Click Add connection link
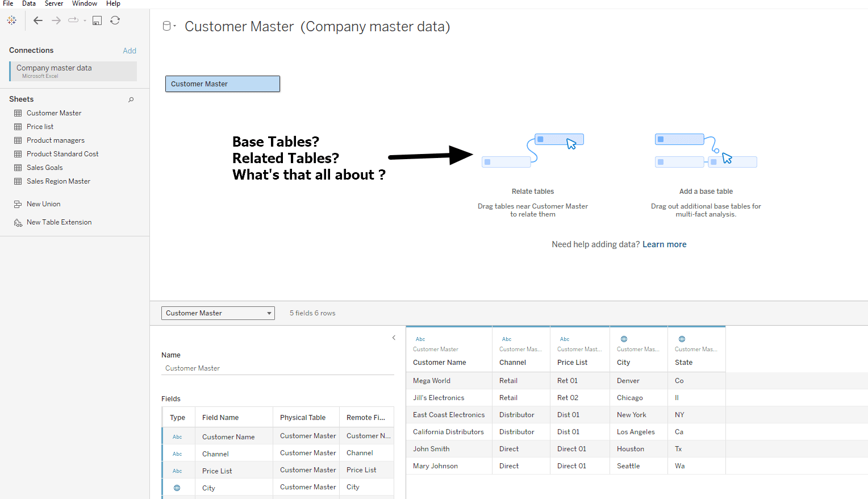This screenshot has width=868, height=499. tap(130, 51)
